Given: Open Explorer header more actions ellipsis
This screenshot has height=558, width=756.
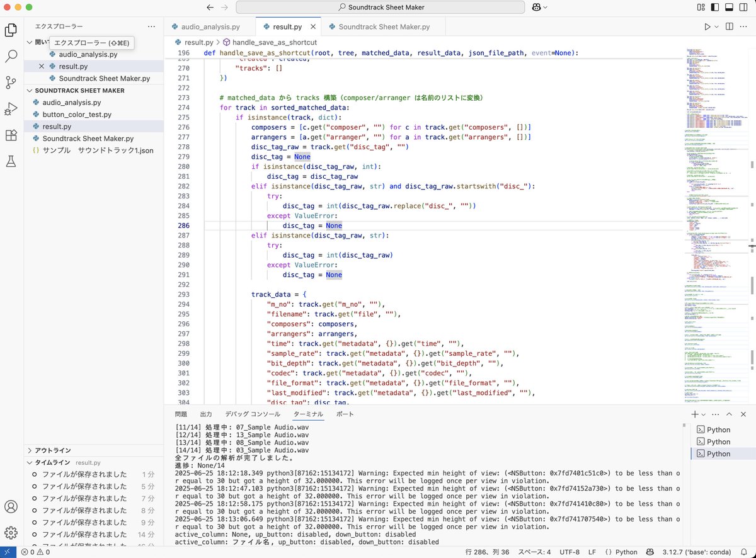Looking at the screenshot, I should point(151,27).
